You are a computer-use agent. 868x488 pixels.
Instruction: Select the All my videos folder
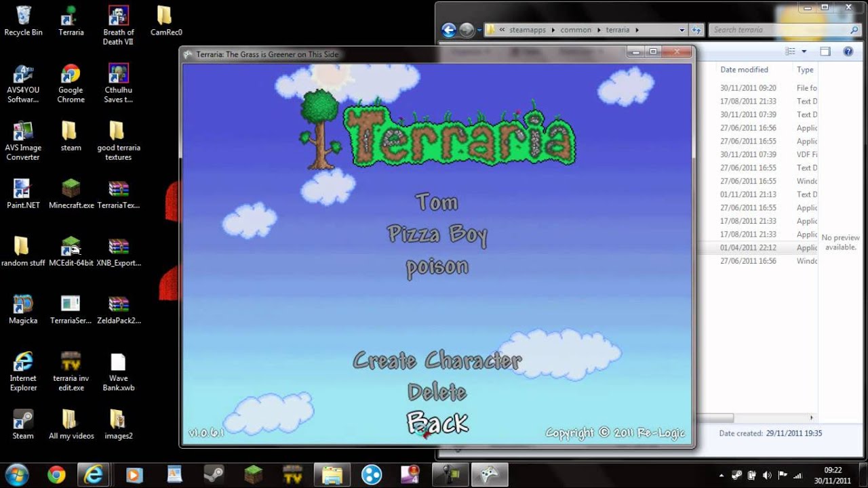coord(71,424)
